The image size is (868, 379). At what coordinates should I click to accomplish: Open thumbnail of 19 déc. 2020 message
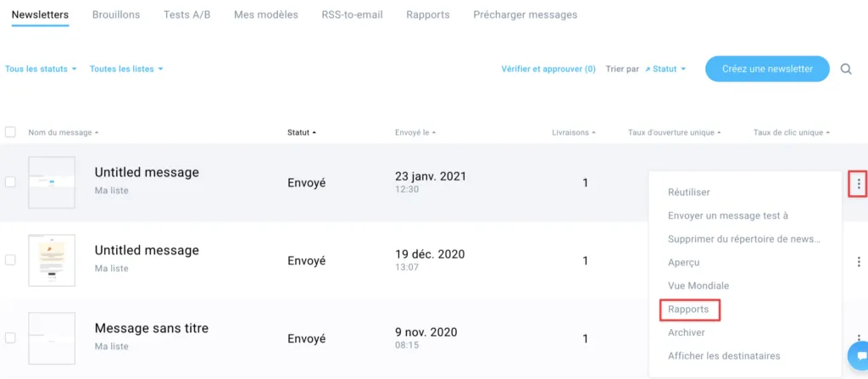(52, 260)
